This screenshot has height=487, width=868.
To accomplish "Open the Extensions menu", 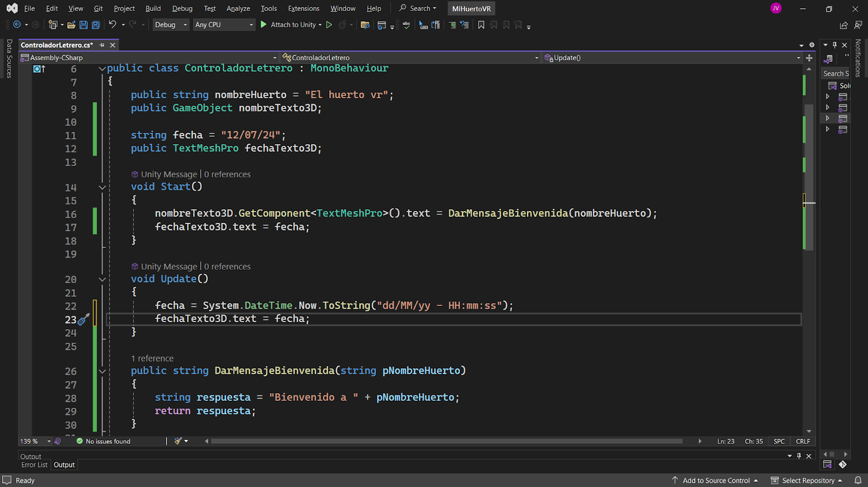I will click(303, 9).
